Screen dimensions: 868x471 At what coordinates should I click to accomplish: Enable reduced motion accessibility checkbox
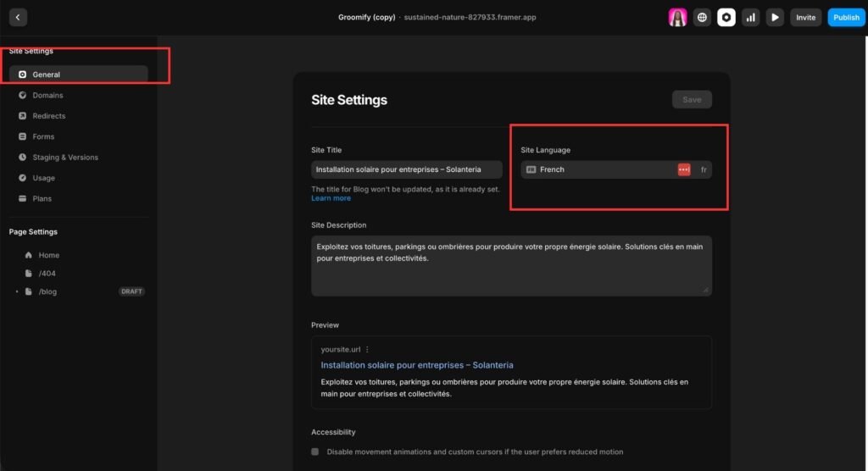click(315, 452)
